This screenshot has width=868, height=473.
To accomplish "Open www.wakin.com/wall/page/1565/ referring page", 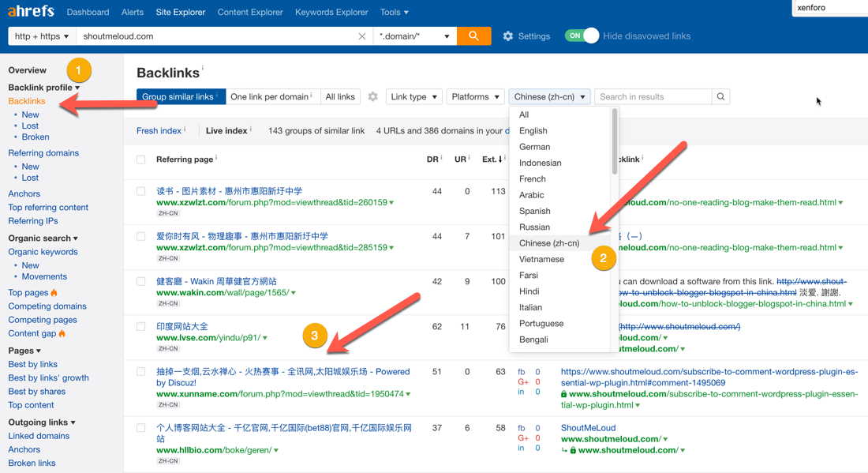I will (x=223, y=292).
